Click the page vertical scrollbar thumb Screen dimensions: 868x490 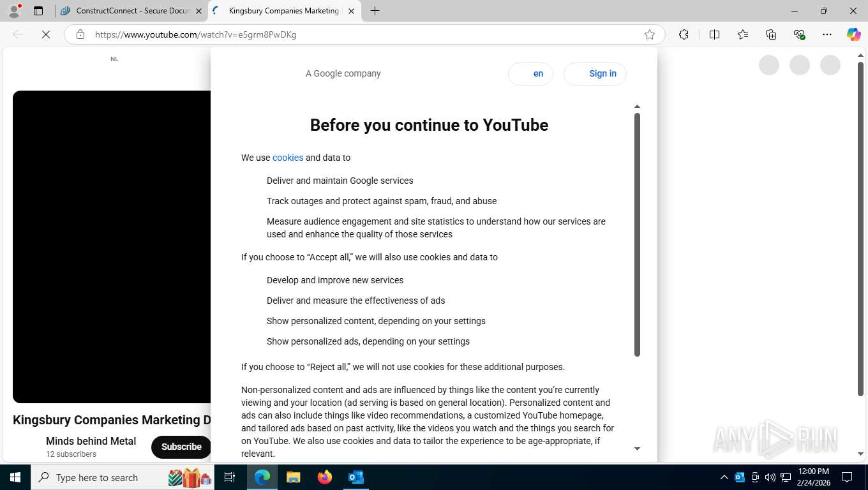pyautogui.click(x=860, y=229)
